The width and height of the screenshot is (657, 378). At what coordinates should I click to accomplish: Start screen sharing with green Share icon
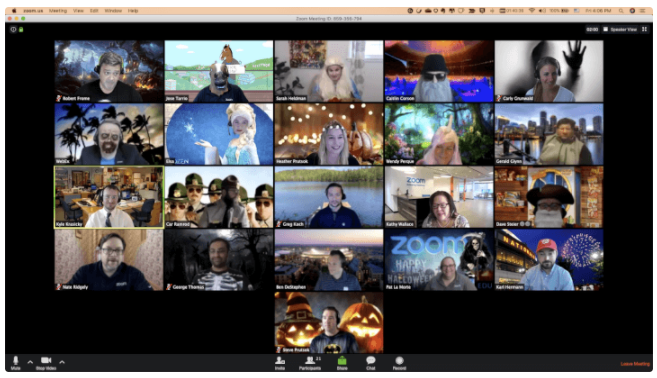coord(342,362)
